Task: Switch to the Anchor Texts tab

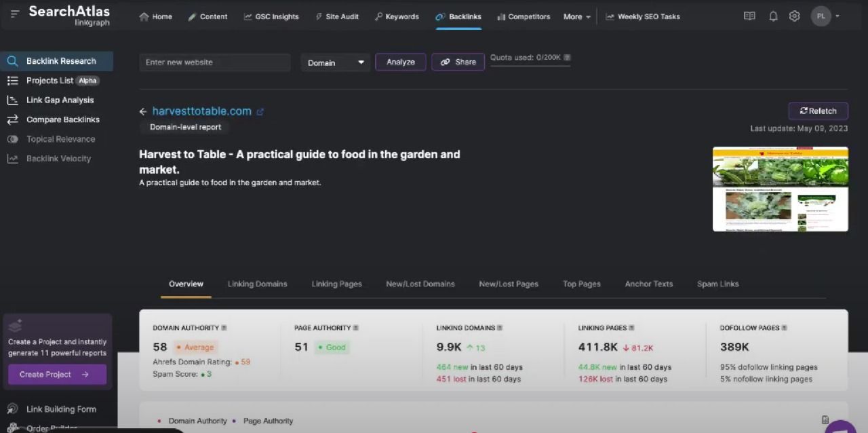Action: pyautogui.click(x=649, y=284)
